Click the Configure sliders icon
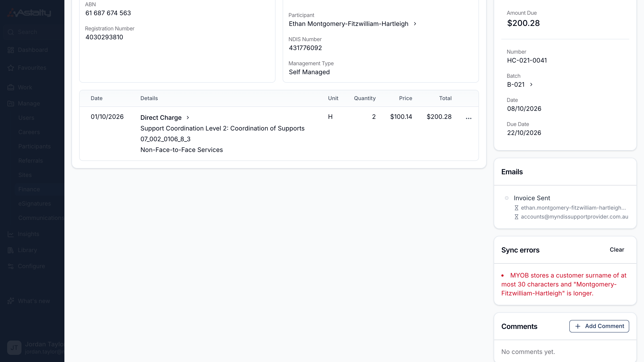 (11, 266)
